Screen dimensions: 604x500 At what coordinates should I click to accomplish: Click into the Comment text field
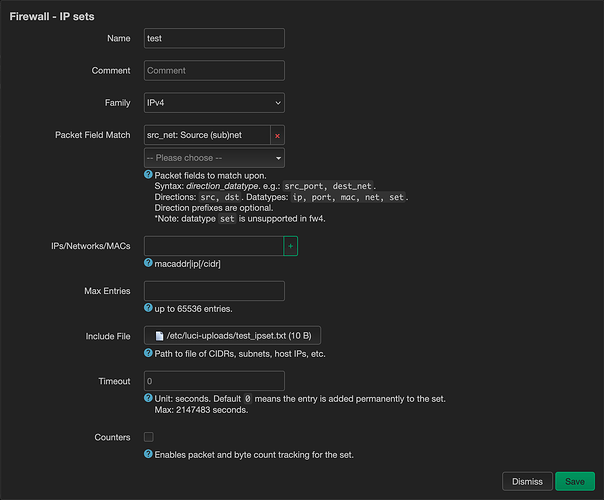click(214, 71)
